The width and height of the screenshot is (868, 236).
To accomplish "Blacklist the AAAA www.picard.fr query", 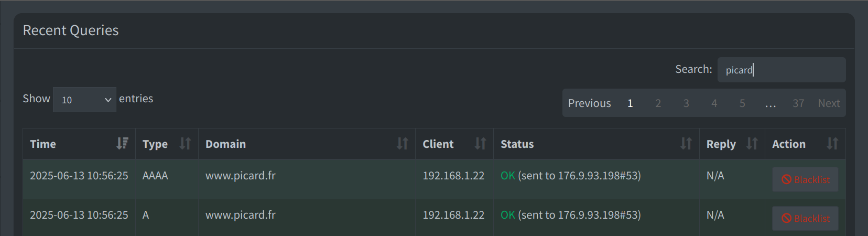I will click(805, 179).
